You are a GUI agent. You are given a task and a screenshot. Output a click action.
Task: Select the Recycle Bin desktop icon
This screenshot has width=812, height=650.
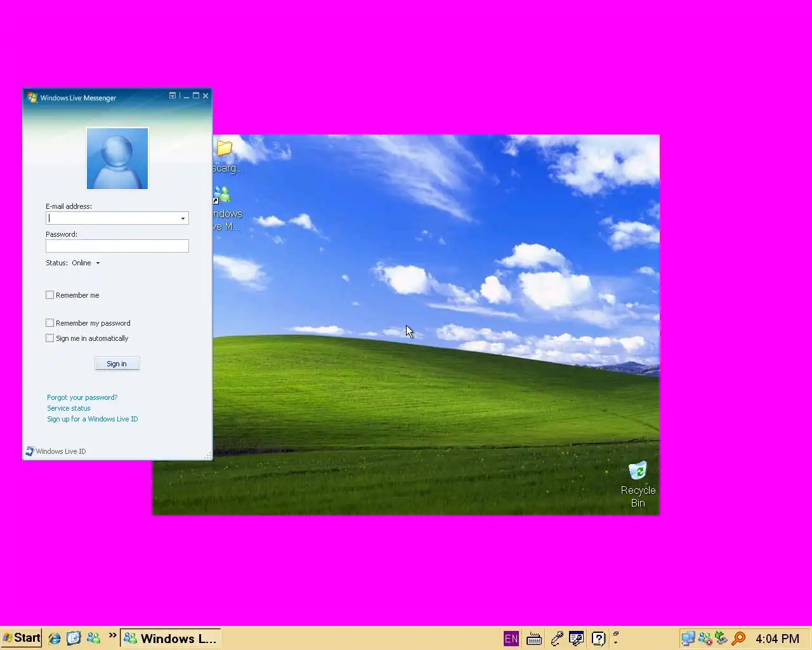[x=638, y=471]
